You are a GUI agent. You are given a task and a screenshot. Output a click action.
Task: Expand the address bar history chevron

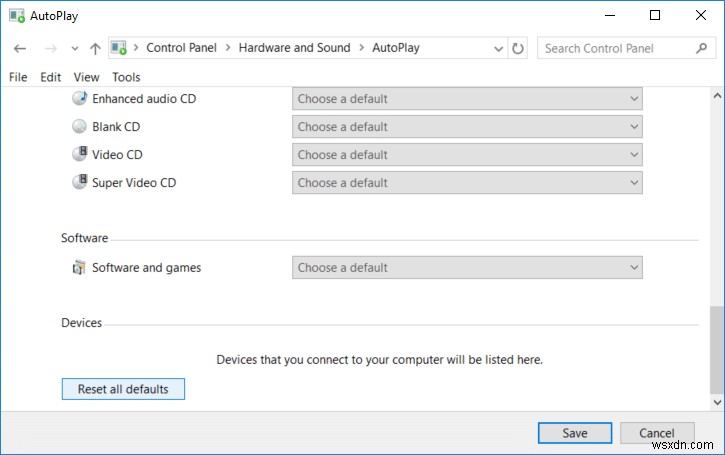[499, 48]
